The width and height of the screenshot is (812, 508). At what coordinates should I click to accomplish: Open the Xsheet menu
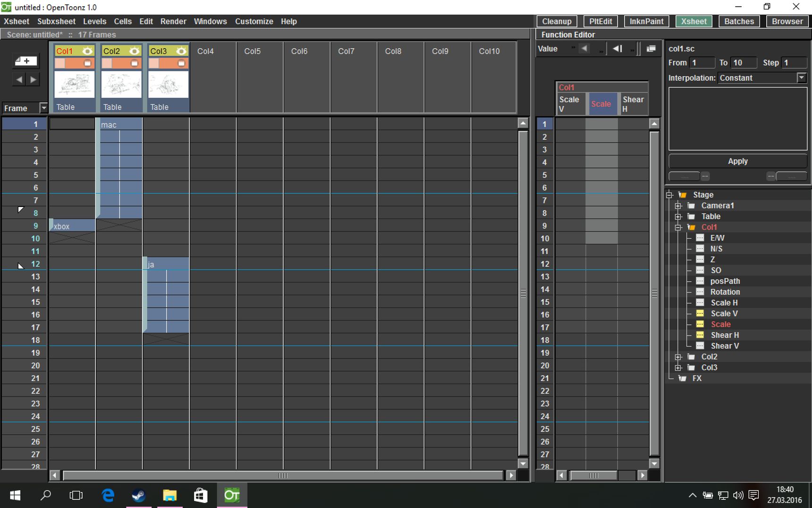coord(17,21)
